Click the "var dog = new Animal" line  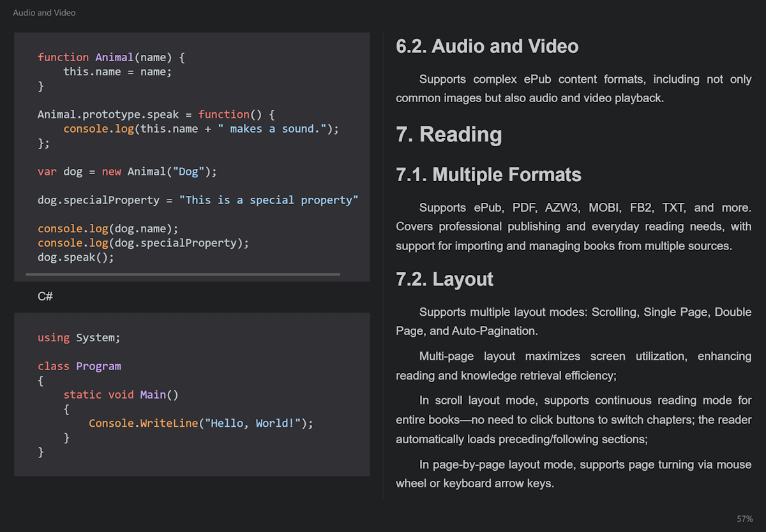click(x=127, y=172)
